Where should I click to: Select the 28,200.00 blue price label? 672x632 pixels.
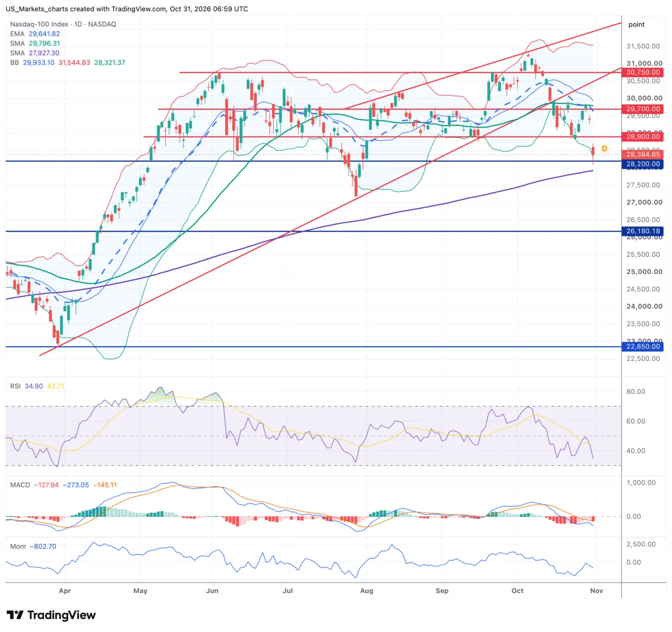point(643,164)
